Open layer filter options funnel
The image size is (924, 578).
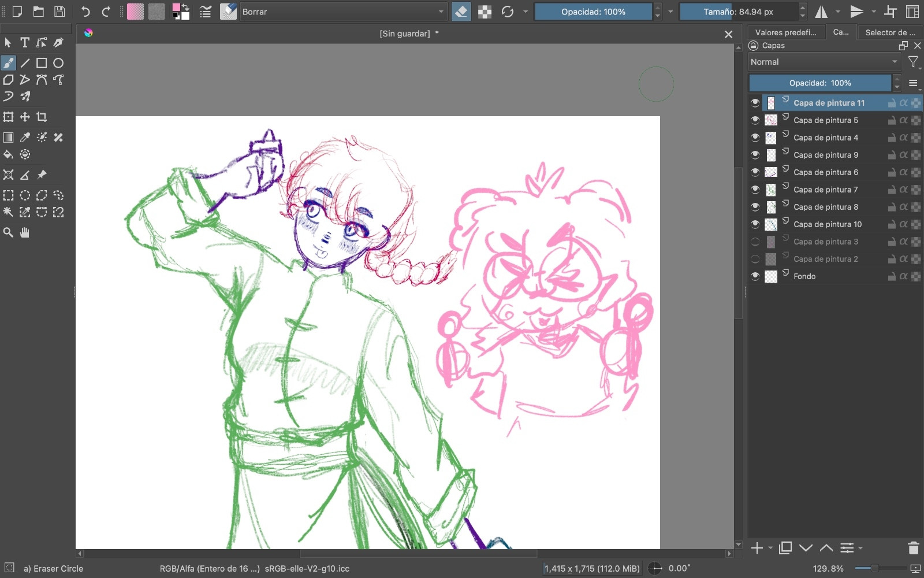(x=913, y=62)
